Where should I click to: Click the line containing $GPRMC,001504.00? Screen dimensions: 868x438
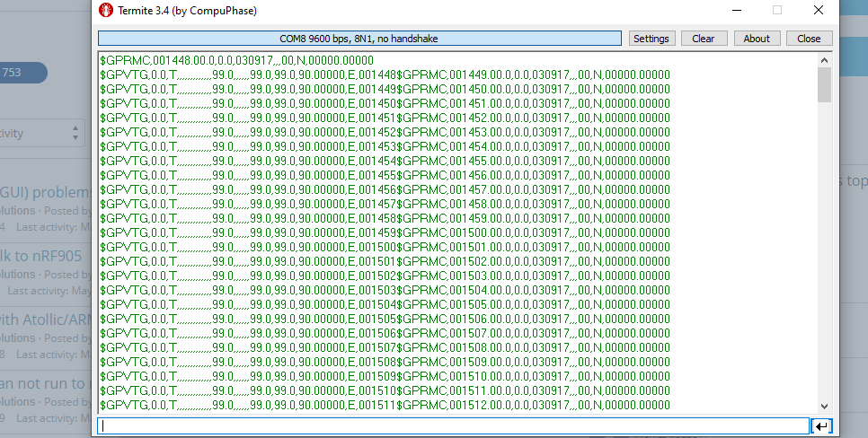tap(385, 290)
